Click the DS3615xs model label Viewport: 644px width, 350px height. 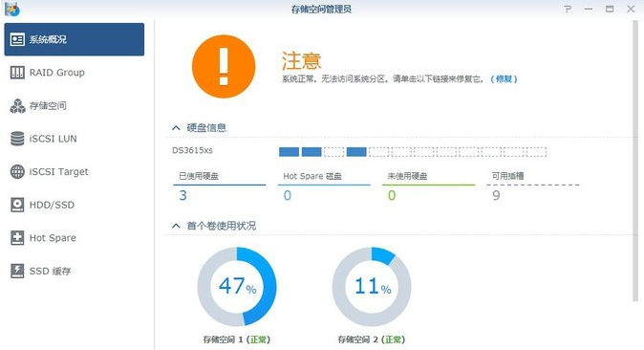tap(192, 150)
